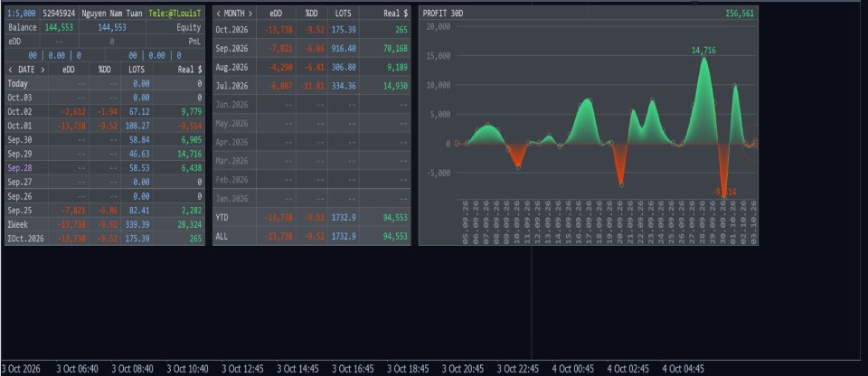Click the Equity label
The width and height of the screenshot is (868, 376).
tap(189, 27)
